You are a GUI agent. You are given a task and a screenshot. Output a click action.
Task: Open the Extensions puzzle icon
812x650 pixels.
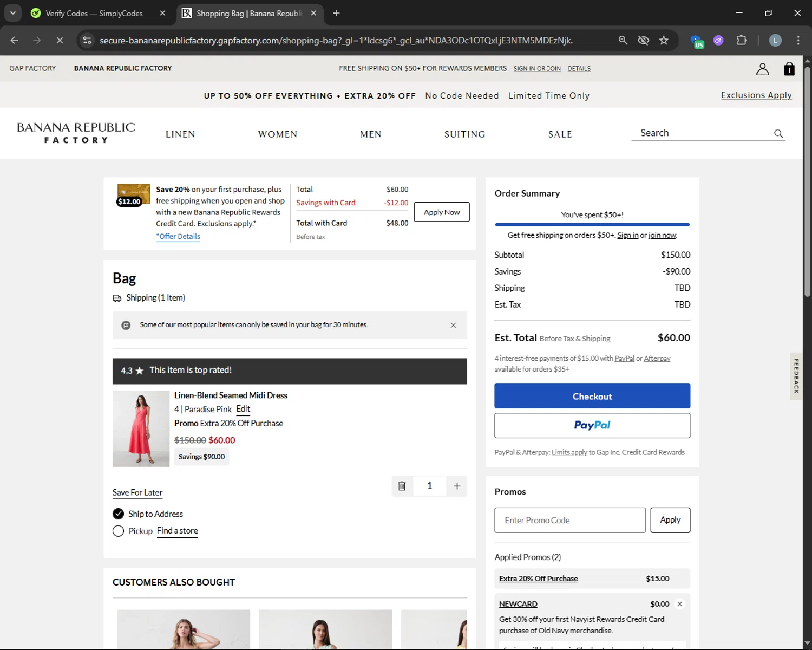click(742, 40)
